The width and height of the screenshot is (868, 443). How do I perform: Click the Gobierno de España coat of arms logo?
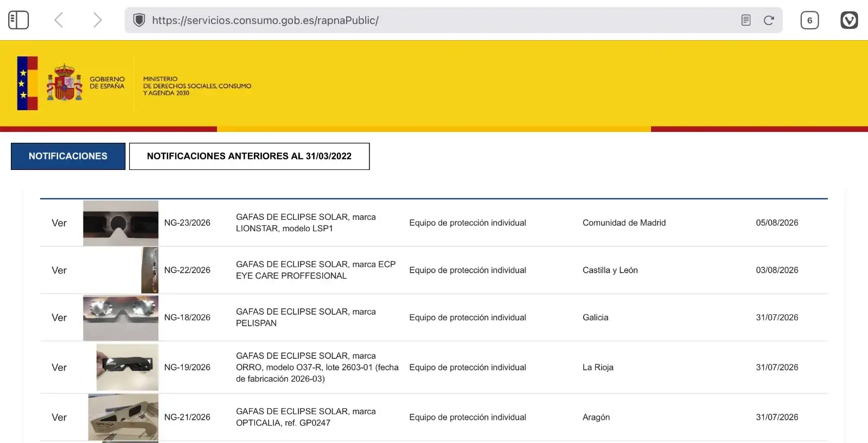click(x=65, y=83)
